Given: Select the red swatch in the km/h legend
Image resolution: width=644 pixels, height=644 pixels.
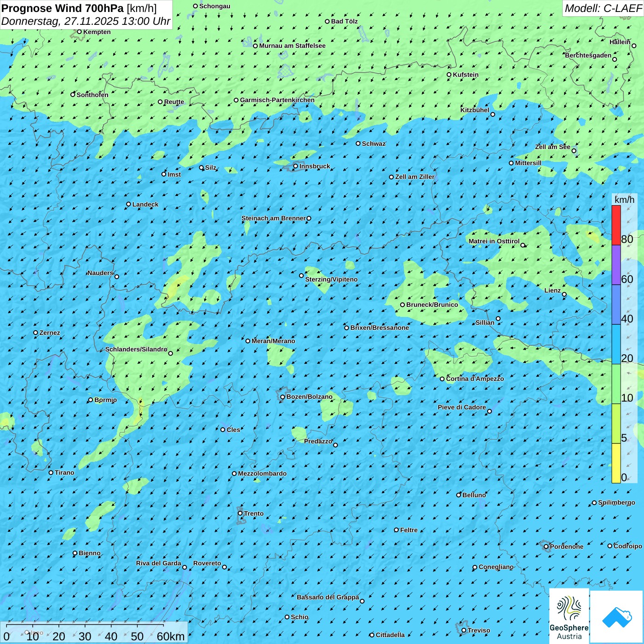Looking at the screenshot, I should tap(616, 225).
